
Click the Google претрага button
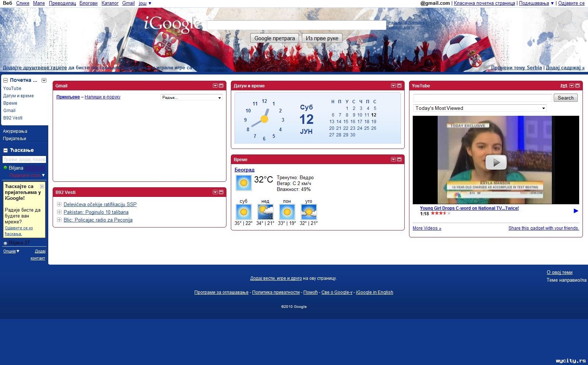coord(275,38)
